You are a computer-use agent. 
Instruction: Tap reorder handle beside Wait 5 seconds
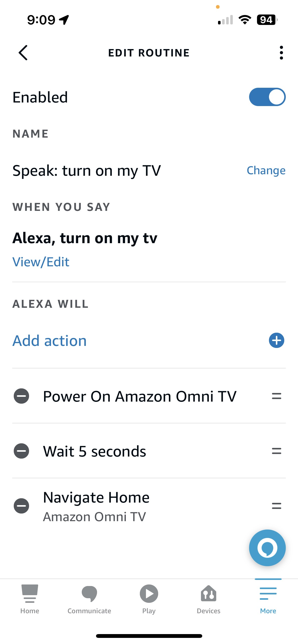(276, 451)
